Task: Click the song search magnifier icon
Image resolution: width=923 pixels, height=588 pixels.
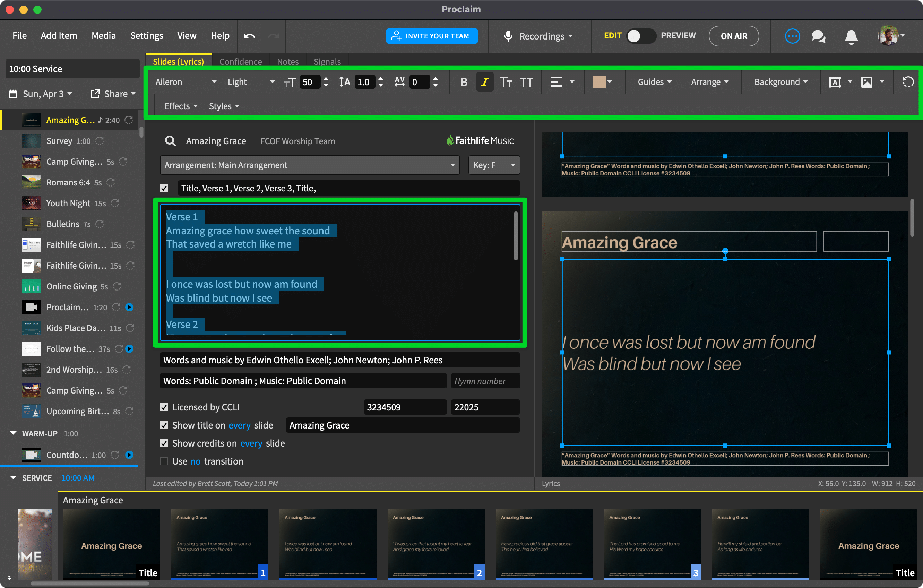Action: click(x=170, y=141)
